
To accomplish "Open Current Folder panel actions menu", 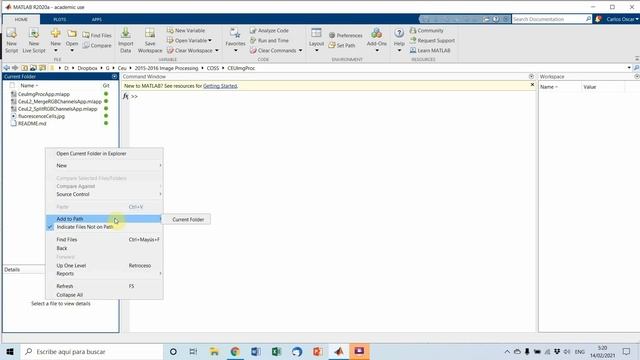I will pyautogui.click(x=114, y=76).
